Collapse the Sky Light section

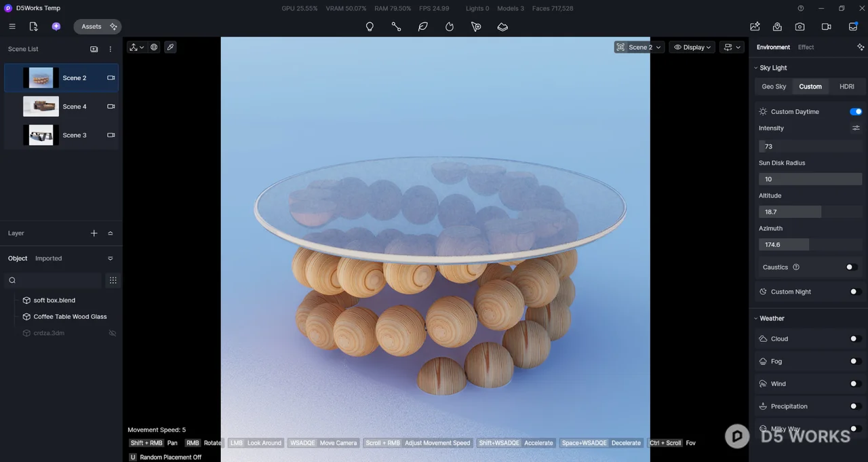tap(755, 68)
